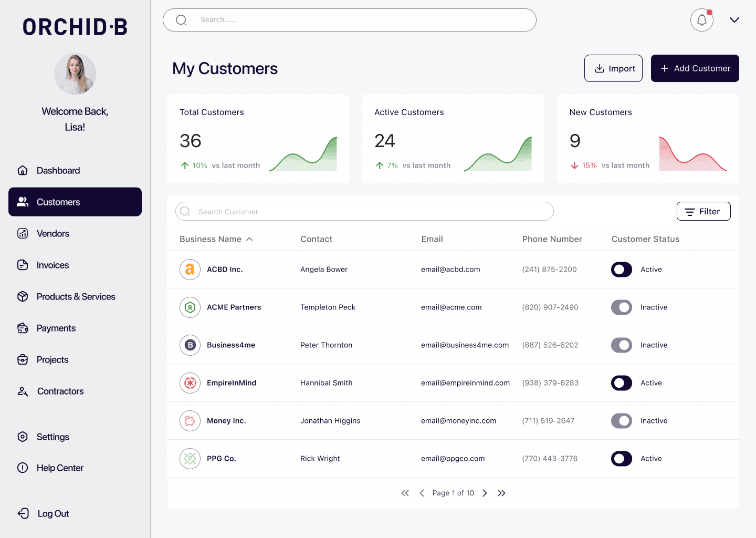
Task: Click the Add Customer button
Action: [695, 68]
